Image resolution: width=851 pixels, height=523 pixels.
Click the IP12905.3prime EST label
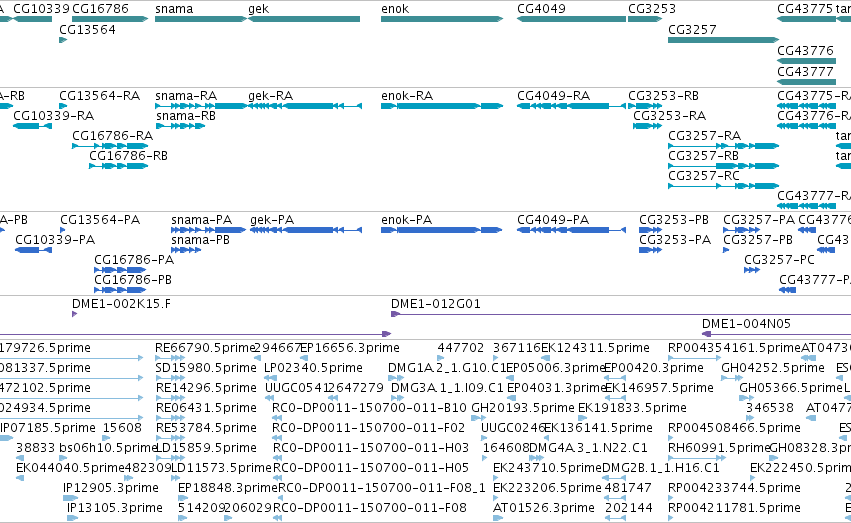point(111,488)
